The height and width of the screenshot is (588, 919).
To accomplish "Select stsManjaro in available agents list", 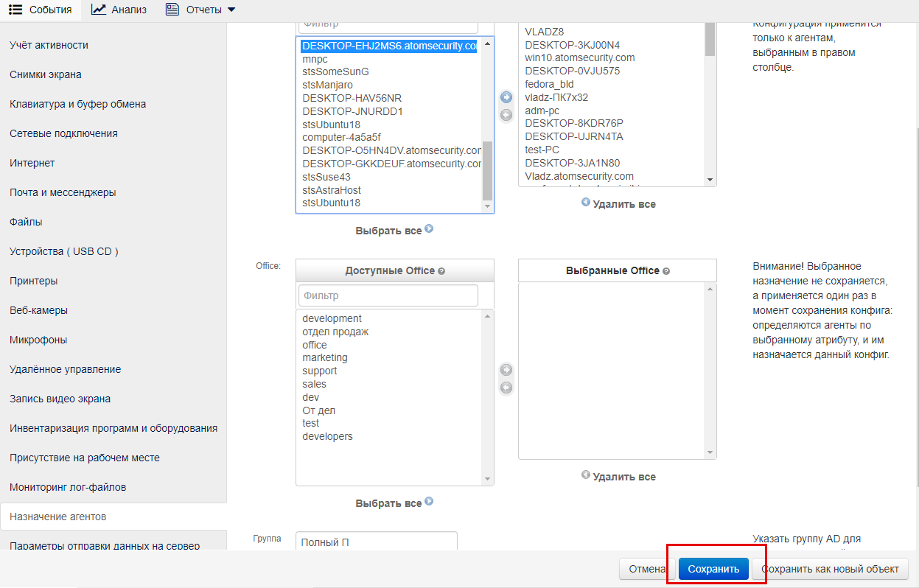I will (x=327, y=85).
